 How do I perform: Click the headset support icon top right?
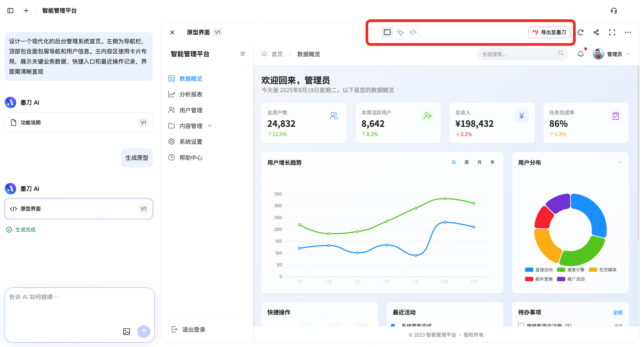(614, 11)
